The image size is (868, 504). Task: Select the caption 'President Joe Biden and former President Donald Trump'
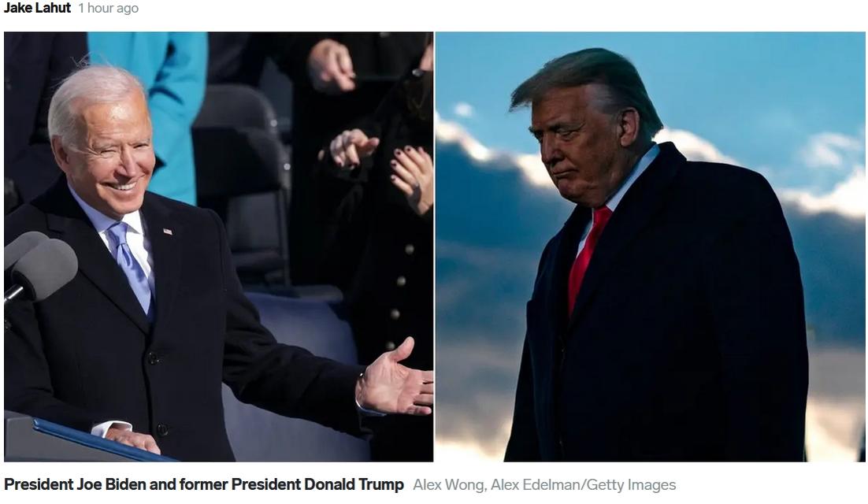[204, 484]
